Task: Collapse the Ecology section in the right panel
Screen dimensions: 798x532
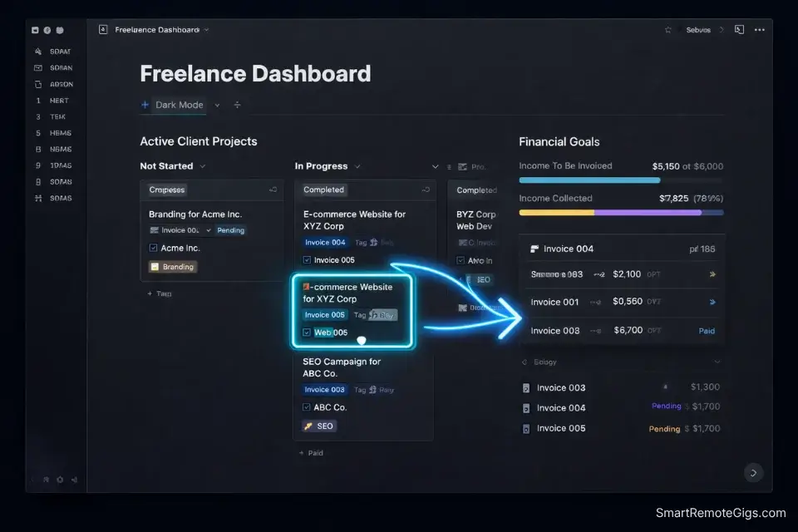Action: click(718, 362)
